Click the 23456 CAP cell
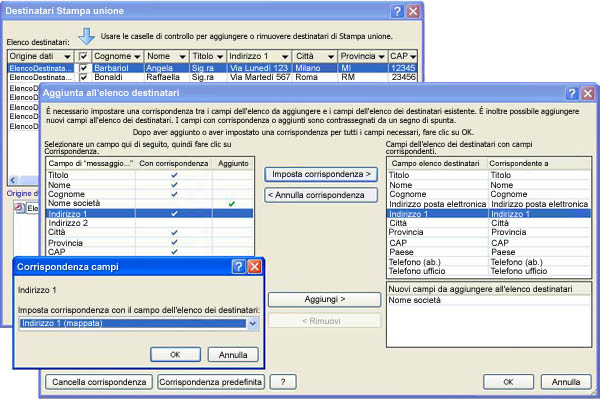The height and width of the screenshot is (399, 600). coord(403,77)
